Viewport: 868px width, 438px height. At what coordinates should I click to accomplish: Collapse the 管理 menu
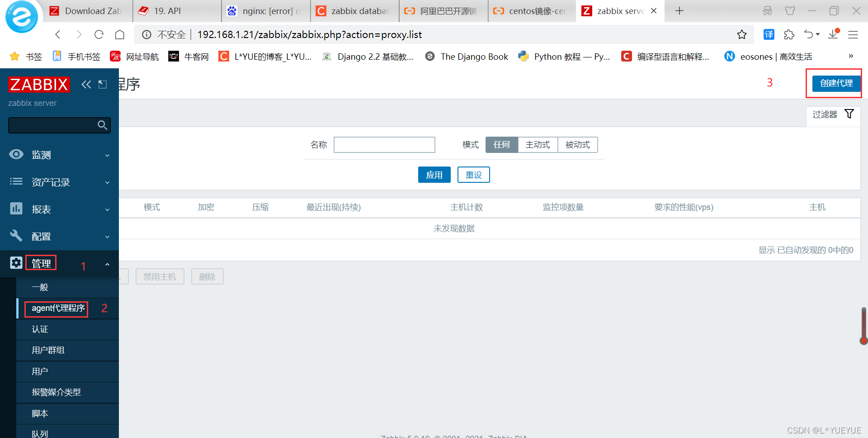coord(59,263)
